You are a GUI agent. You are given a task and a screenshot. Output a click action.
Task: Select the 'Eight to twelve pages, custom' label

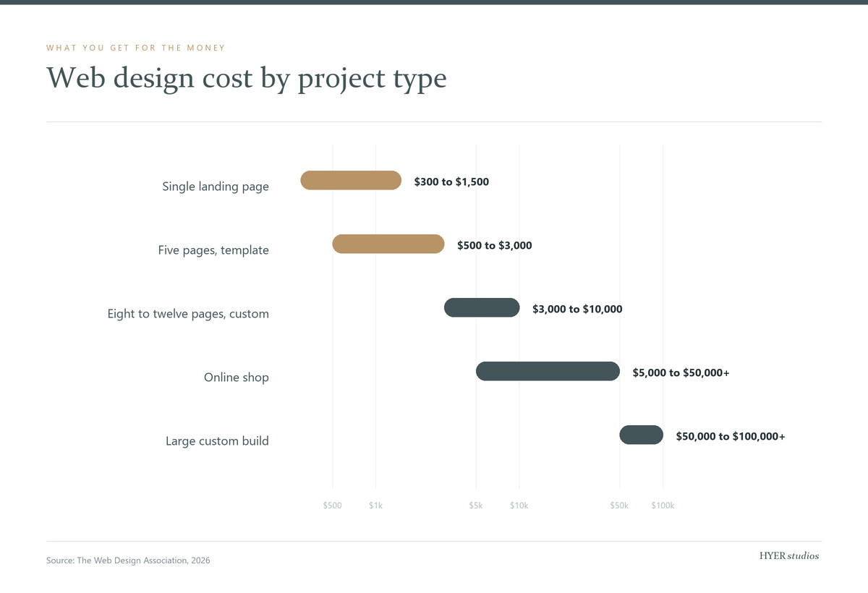click(x=188, y=314)
